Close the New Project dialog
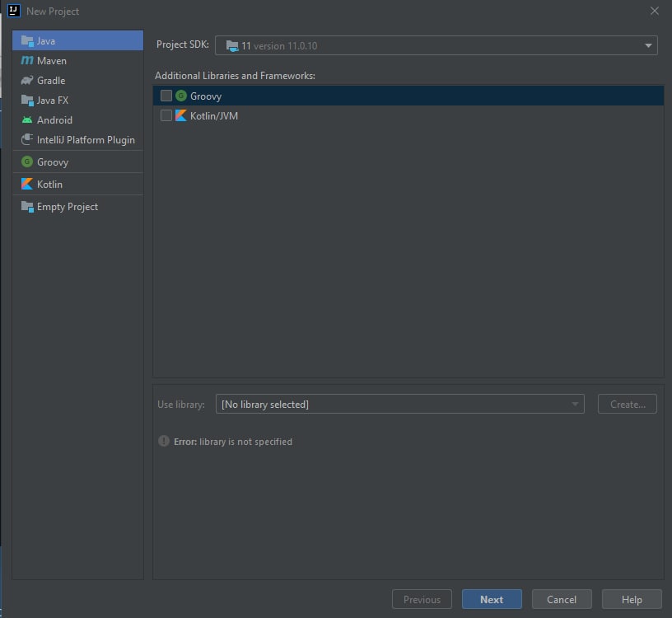This screenshot has width=672, height=618. pyautogui.click(x=654, y=11)
